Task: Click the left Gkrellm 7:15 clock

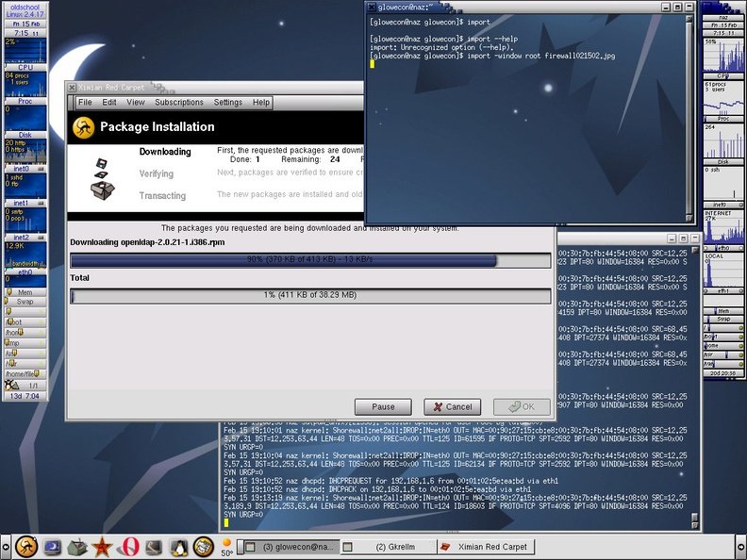Action: point(25,33)
